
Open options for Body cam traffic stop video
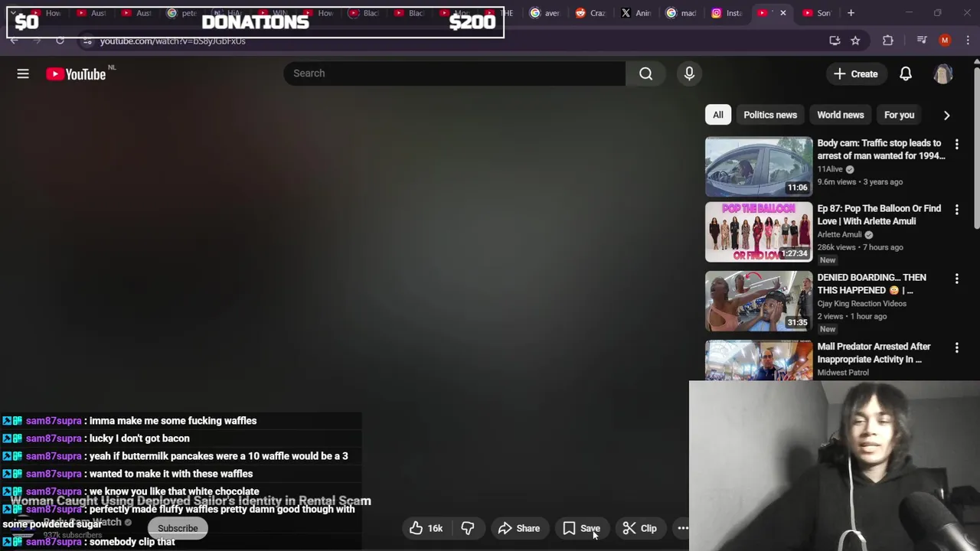[956, 144]
